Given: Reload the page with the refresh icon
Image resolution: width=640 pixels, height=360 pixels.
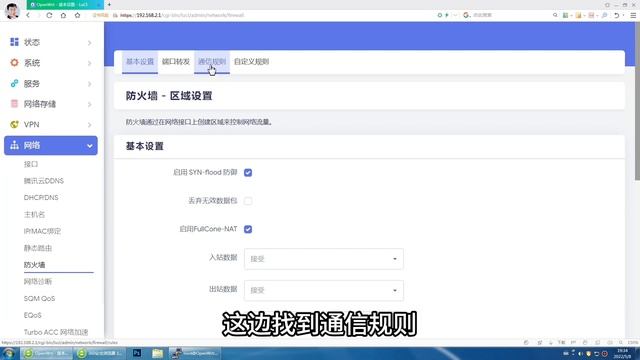Looking at the screenshot, I should click(49, 15).
